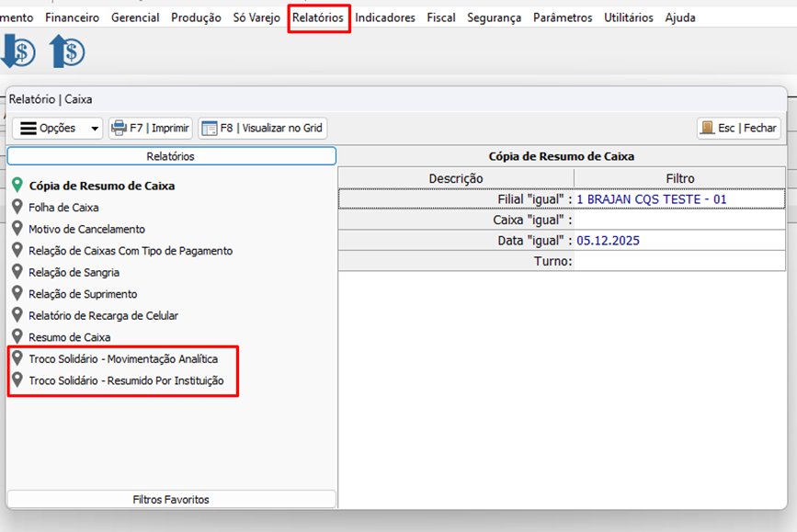Viewport: 797px width, 532px height.
Task: Select Troco Solidário - Resumido Por Instituição
Action: pos(126,380)
